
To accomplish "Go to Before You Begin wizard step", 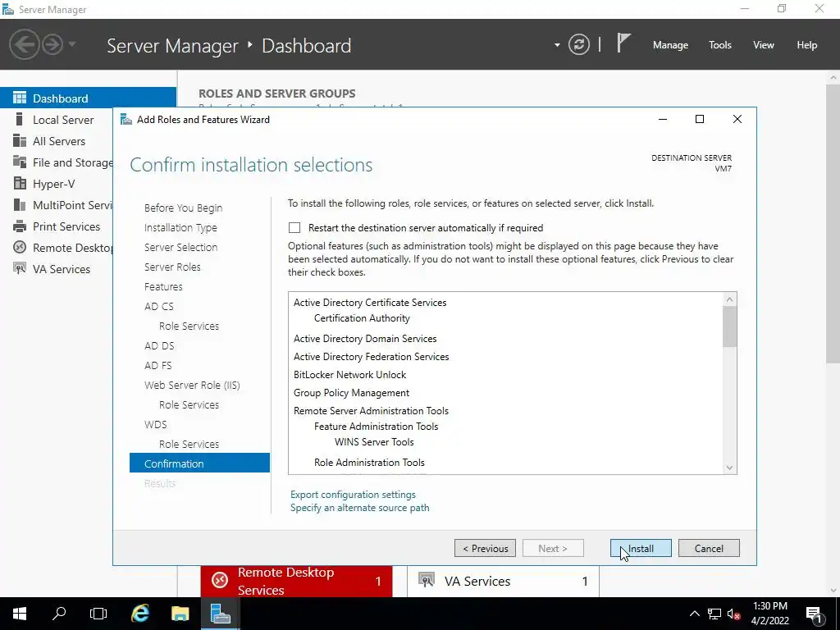I will (x=183, y=208).
